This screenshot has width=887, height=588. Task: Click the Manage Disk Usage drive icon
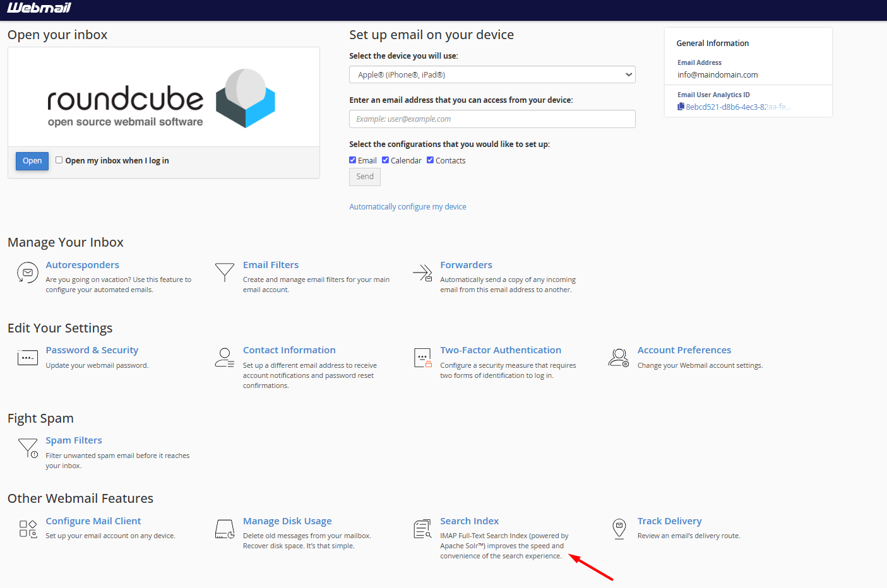(x=225, y=529)
